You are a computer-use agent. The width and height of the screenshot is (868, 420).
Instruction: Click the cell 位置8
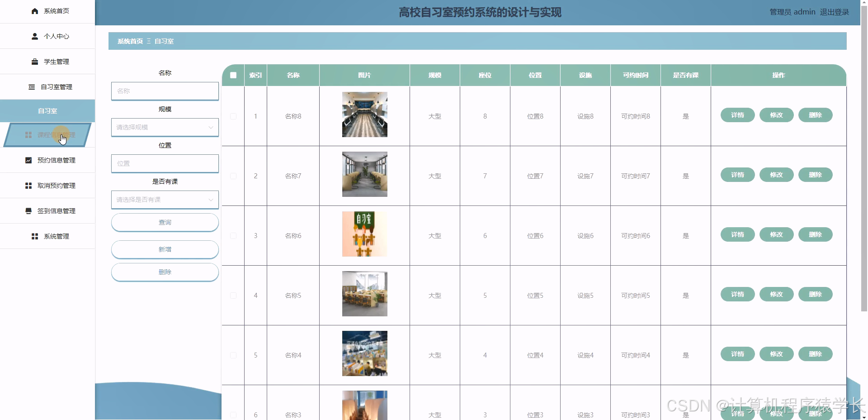[535, 116]
